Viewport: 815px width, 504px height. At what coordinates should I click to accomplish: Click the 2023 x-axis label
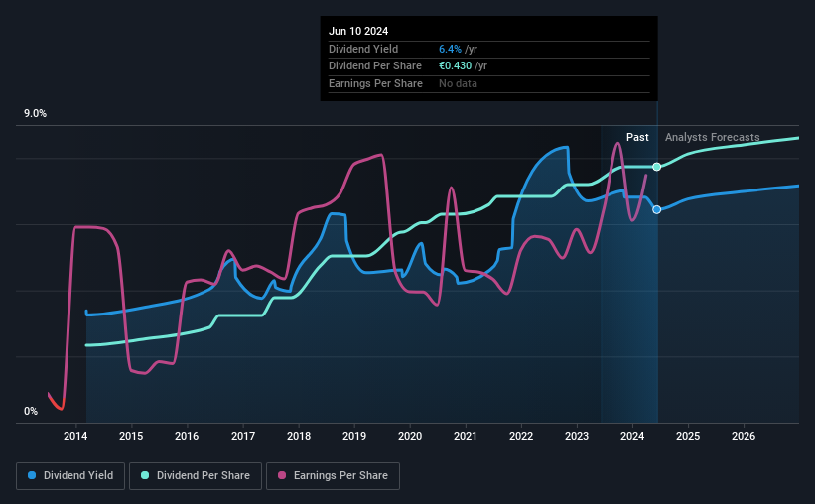(577, 436)
